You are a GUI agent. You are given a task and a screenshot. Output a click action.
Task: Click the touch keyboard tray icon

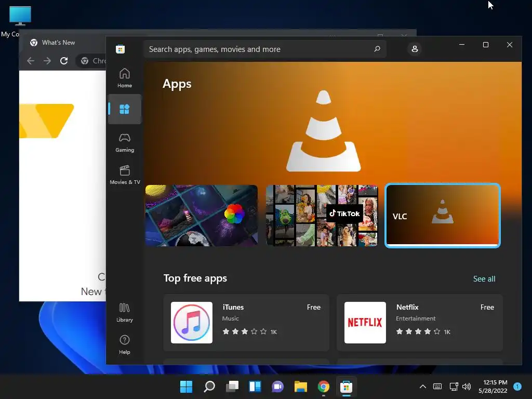(437, 387)
